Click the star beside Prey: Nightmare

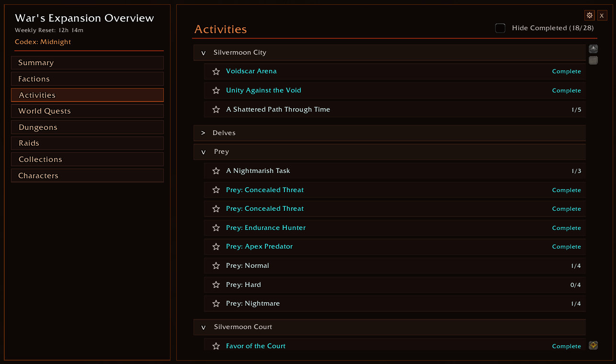[x=216, y=304]
